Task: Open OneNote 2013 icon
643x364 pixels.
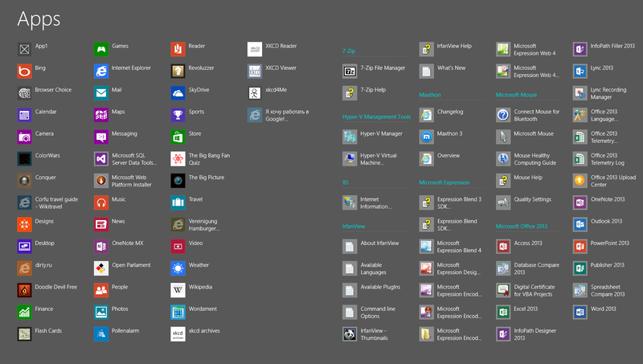Action: (x=580, y=202)
